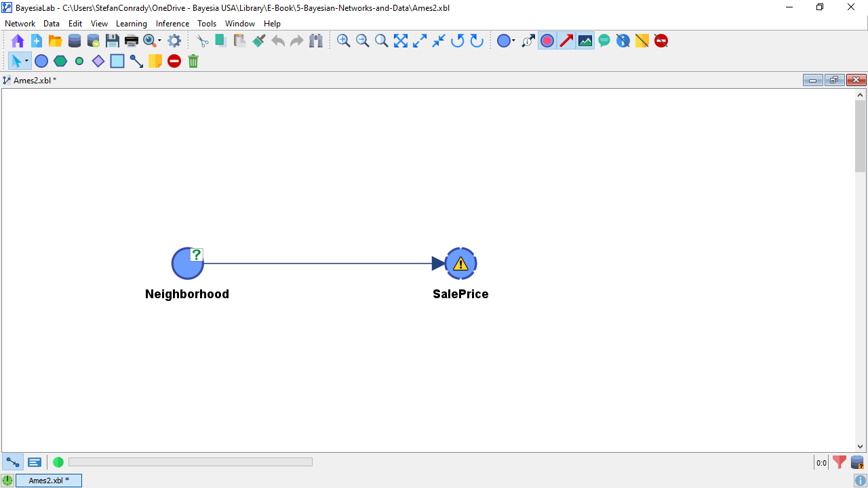Click the associate database with arrow icon

coord(94,41)
